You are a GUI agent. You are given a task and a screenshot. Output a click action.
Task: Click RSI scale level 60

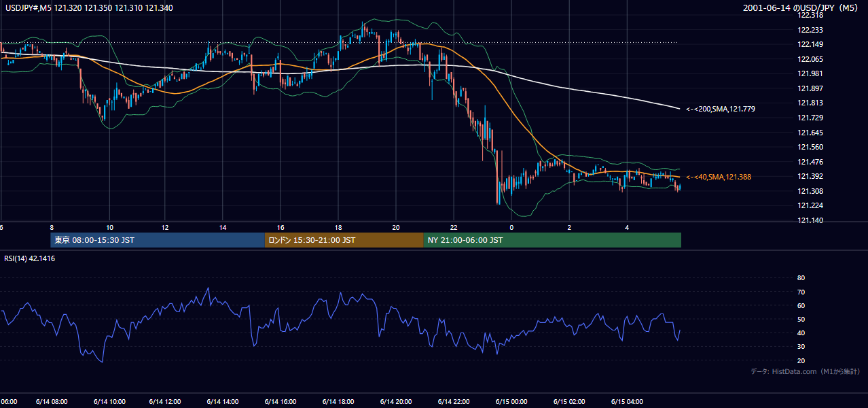801,305
